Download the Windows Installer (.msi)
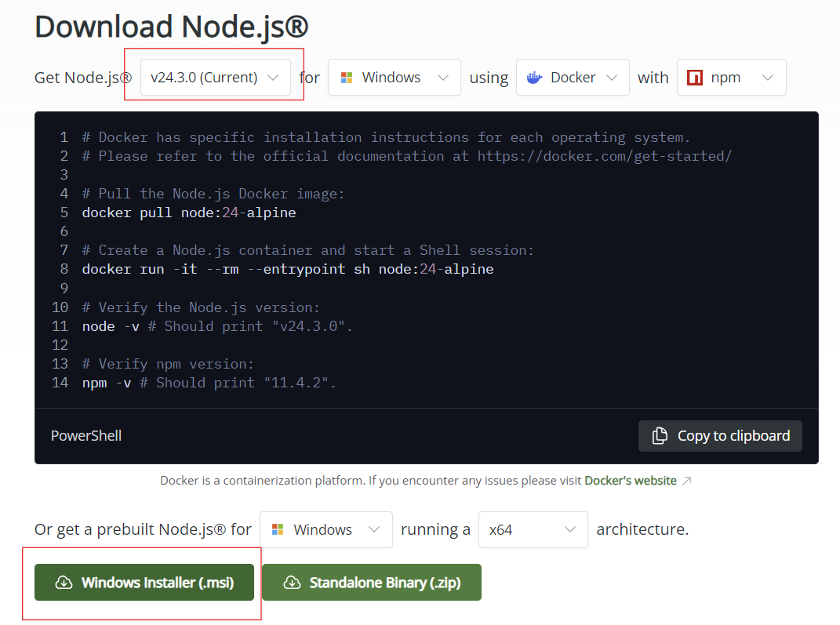The height and width of the screenshot is (625, 840). click(144, 582)
